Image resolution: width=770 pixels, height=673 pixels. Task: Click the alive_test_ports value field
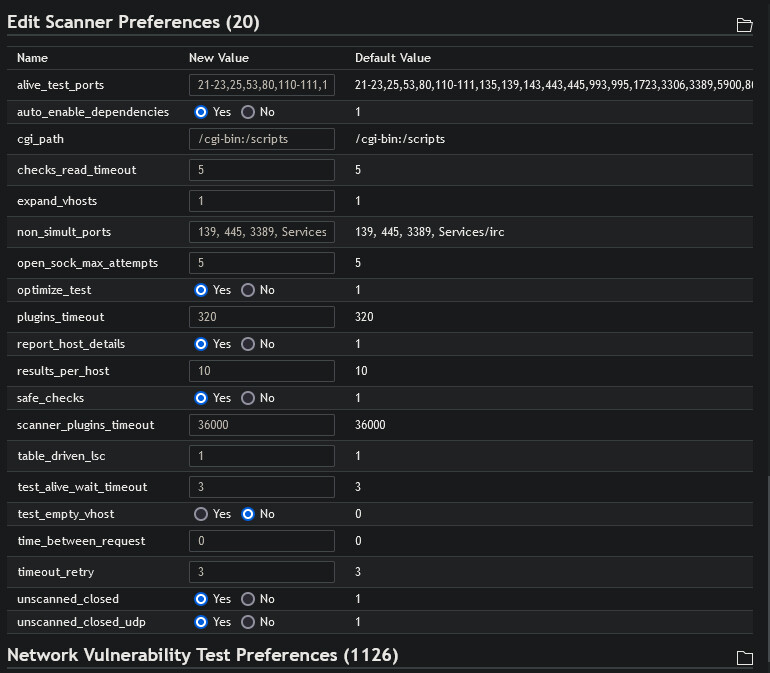tap(262, 85)
